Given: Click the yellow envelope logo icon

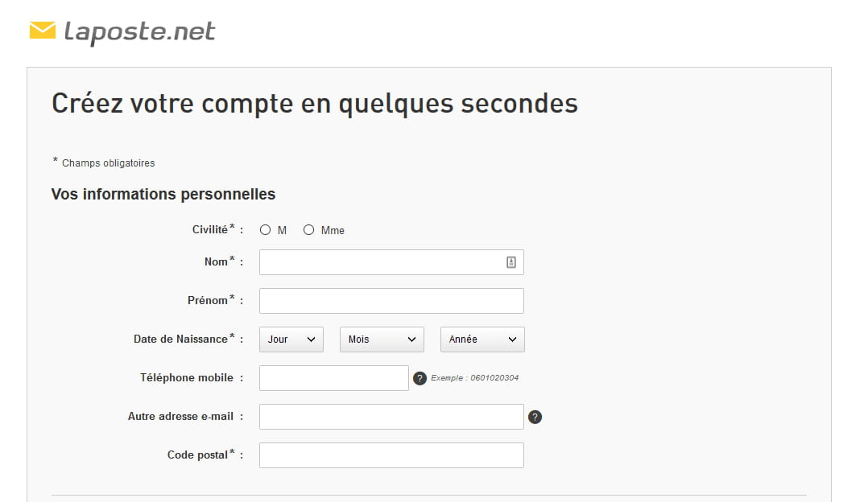Looking at the screenshot, I should point(42,31).
